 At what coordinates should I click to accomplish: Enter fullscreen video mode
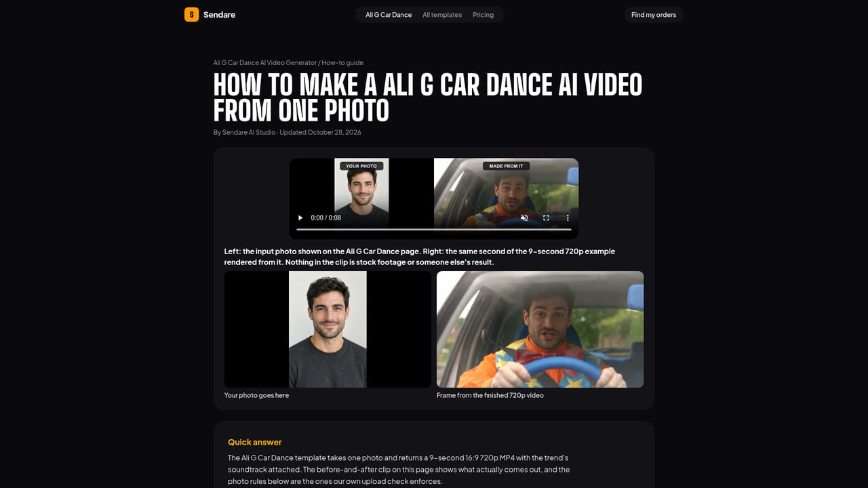[546, 218]
